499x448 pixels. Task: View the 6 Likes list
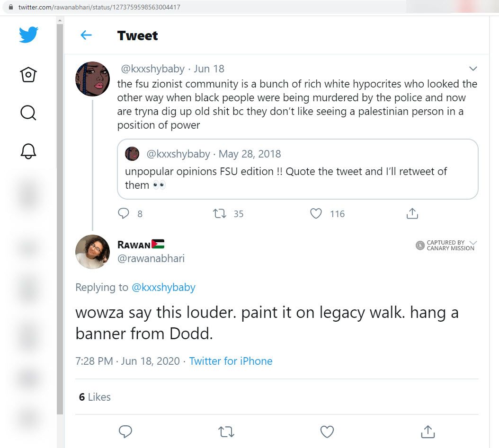pyautogui.click(x=94, y=397)
